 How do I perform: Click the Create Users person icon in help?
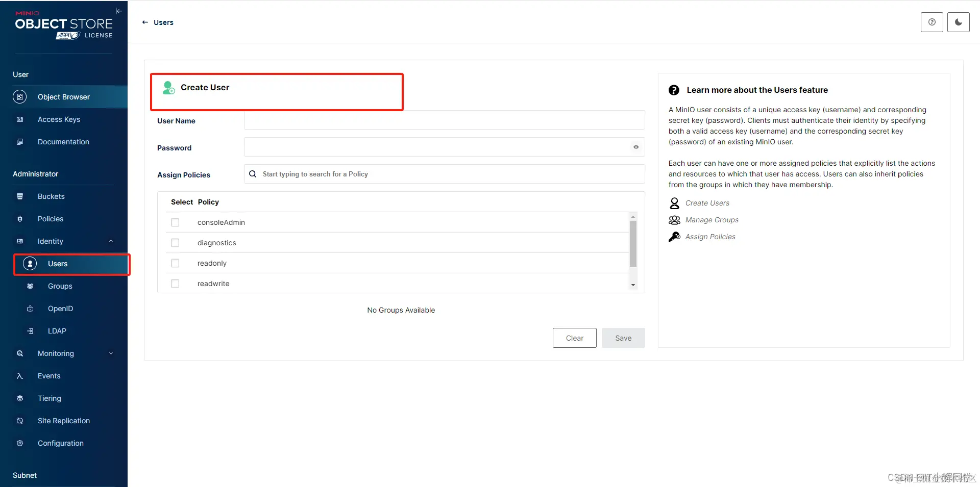tap(674, 203)
